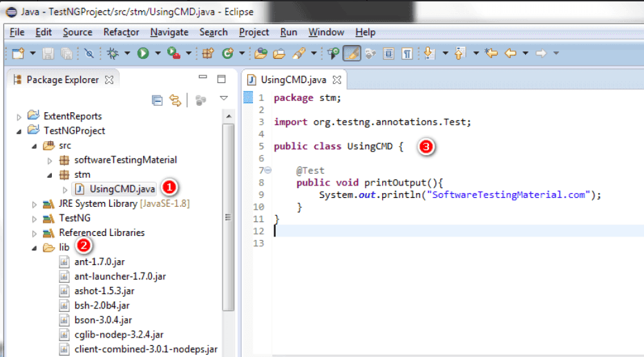
Task: Toggle Link with Editor in Package Explorer
Action: click(176, 100)
